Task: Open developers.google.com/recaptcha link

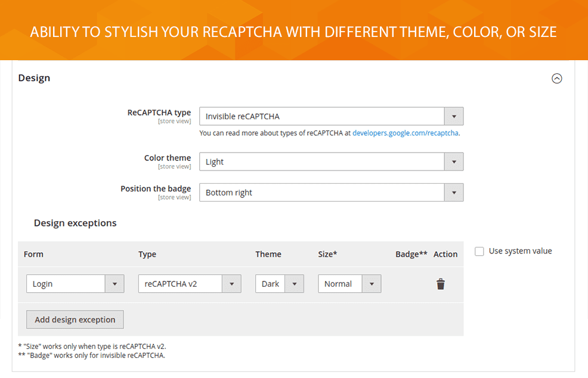Action: 406,133
